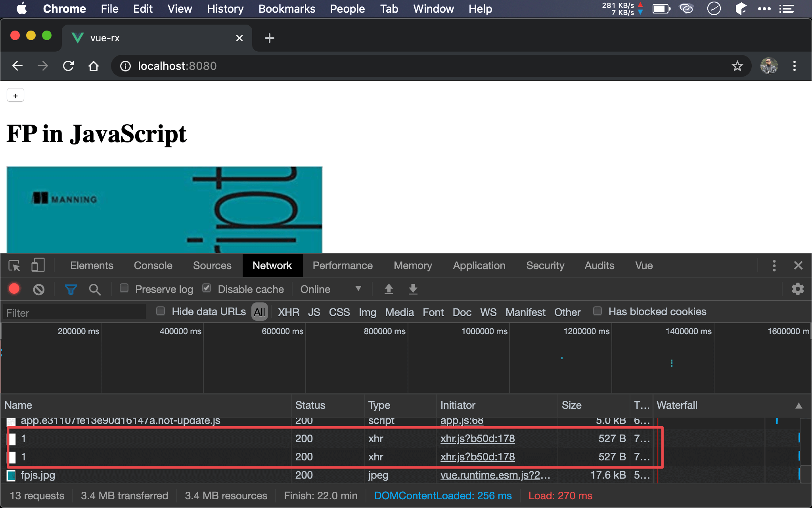Switch to the Elements tab
This screenshot has height=508, width=812.
pyautogui.click(x=92, y=266)
